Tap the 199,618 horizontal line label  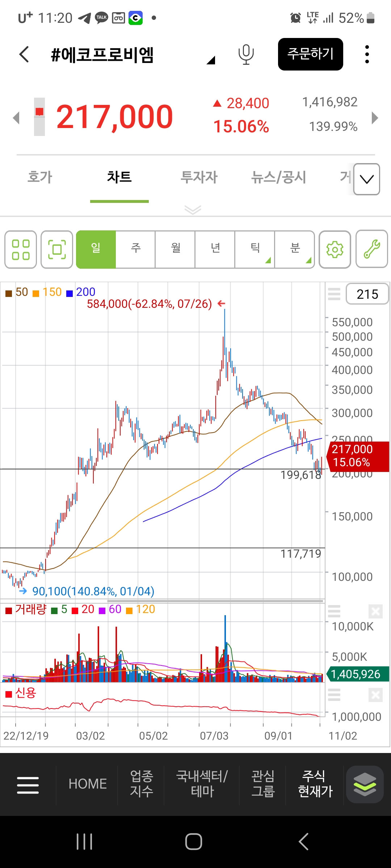click(x=300, y=475)
